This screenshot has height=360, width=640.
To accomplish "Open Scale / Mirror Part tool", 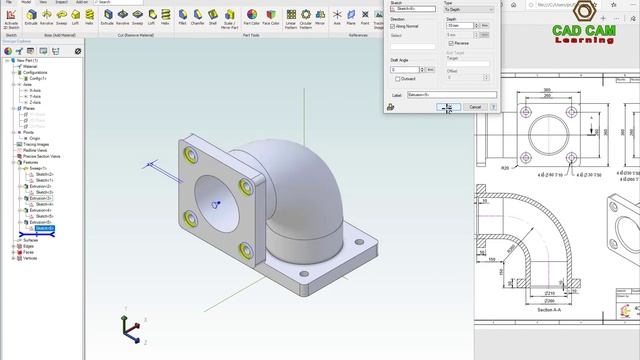I will pyautogui.click(x=229, y=19).
